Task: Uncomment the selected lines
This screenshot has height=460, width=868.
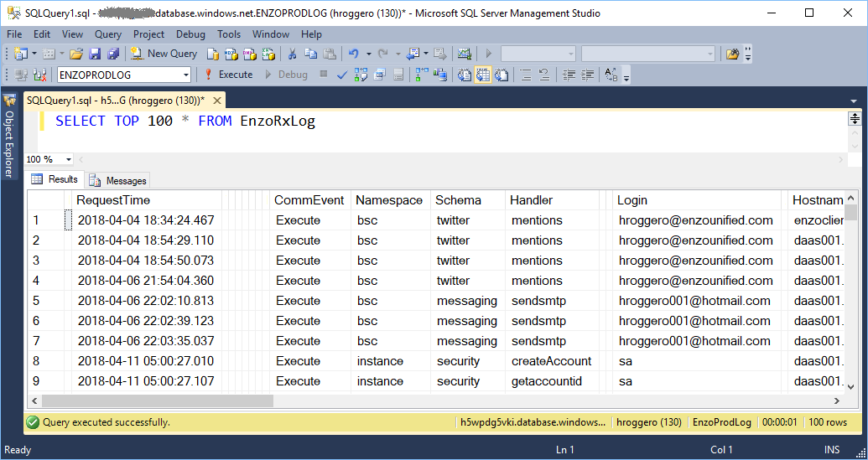Action: (543, 75)
